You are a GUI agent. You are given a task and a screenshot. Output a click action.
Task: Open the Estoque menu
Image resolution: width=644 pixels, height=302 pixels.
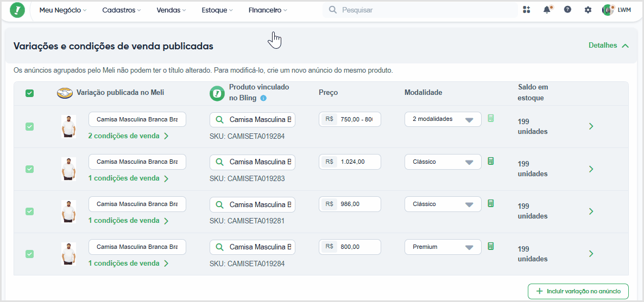[217, 10]
